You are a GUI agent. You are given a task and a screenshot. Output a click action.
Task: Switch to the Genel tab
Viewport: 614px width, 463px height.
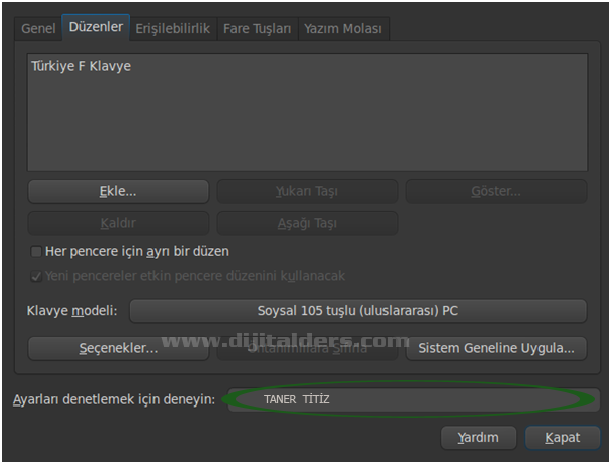click(38, 29)
